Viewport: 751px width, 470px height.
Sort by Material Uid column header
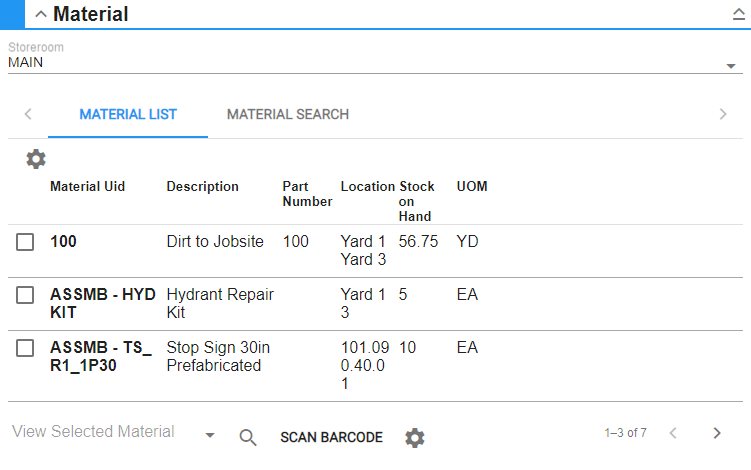pyautogui.click(x=87, y=187)
